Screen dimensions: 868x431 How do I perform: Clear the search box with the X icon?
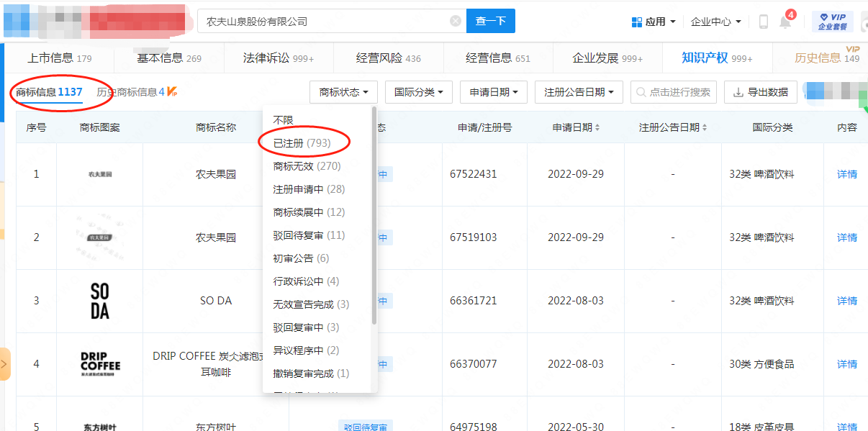(456, 21)
